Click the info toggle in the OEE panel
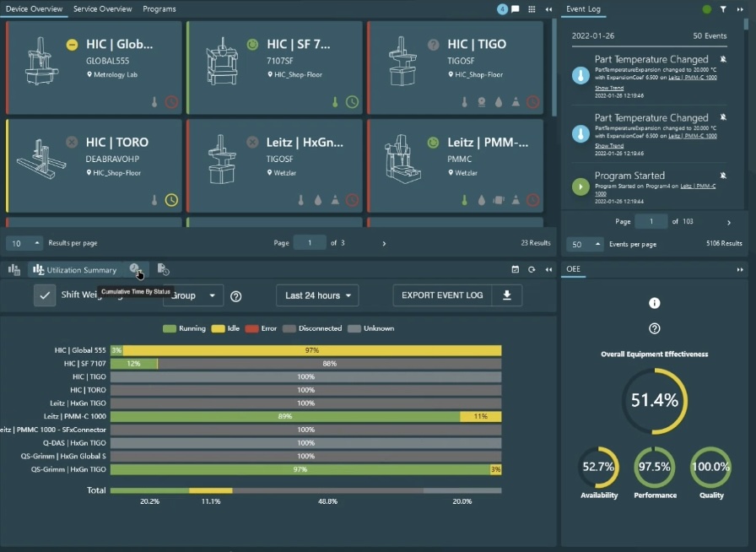The width and height of the screenshot is (756, 552). point(654,302)
